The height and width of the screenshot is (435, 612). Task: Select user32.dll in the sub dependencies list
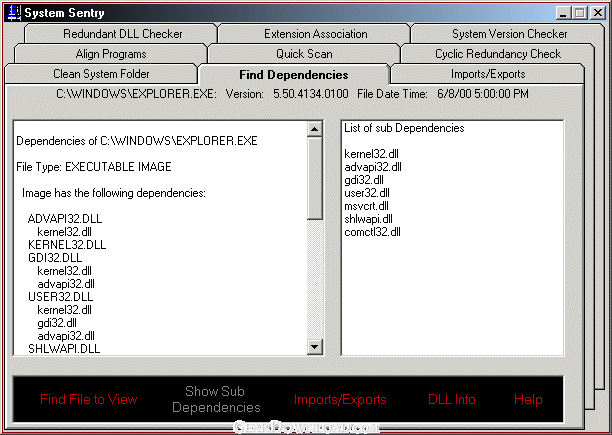click(x=367, y=193)
